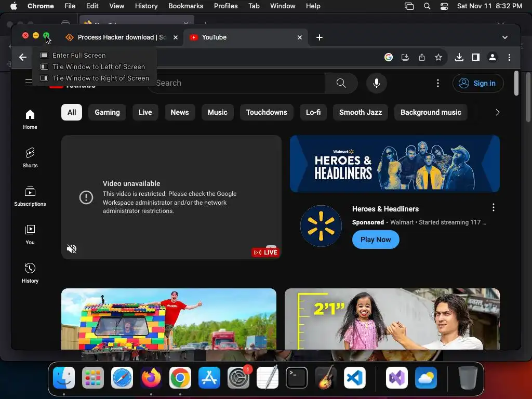Select the Live filter chip
The width and height of the screenshot is (532, 399).
coord(145,112)
